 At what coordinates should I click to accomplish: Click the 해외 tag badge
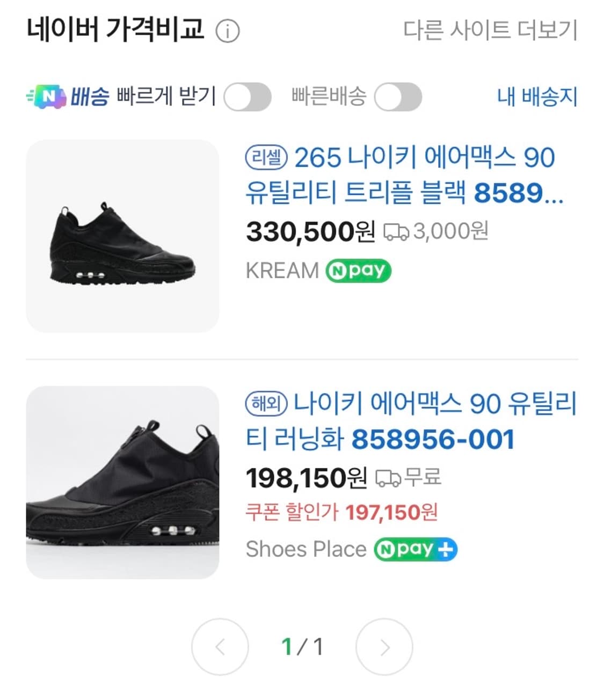click(x=266, y=404)
